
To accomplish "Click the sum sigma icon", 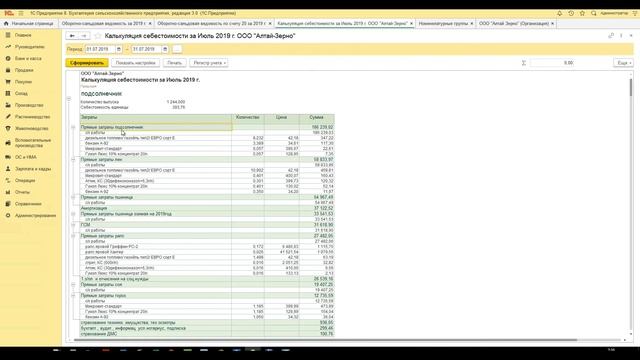I will pyautogui.click(x=524, y=63).
